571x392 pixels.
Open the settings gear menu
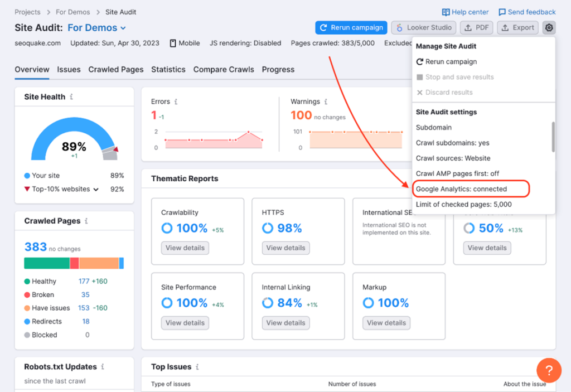(549, 28)
